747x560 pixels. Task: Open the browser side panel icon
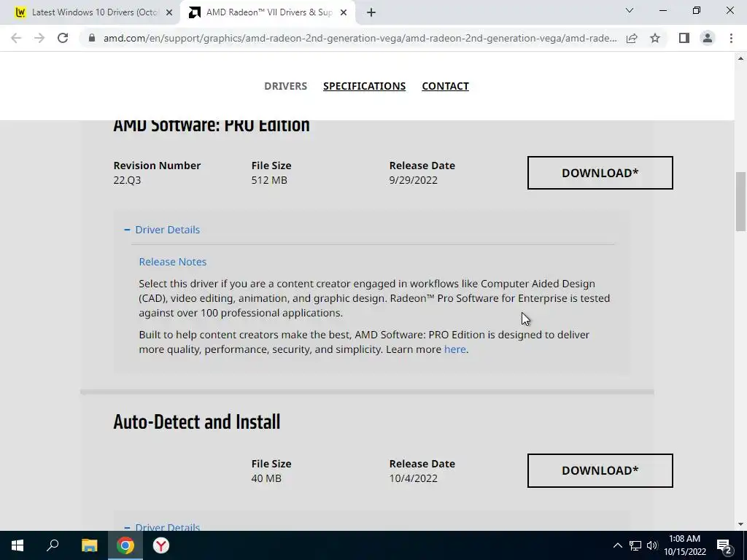click(x=684, y=38)
